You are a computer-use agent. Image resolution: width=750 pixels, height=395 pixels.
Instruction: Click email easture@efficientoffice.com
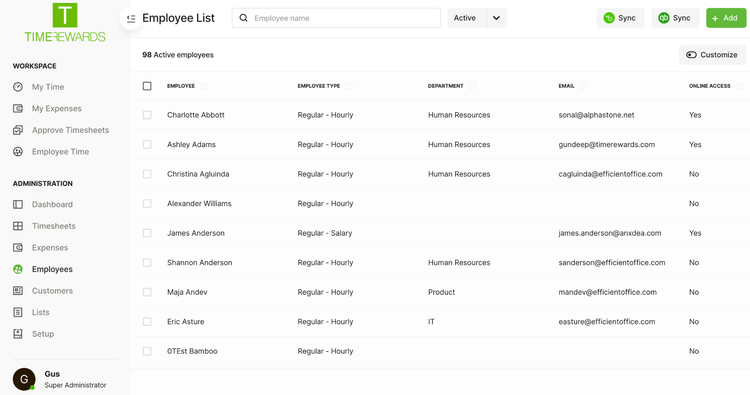607,322
